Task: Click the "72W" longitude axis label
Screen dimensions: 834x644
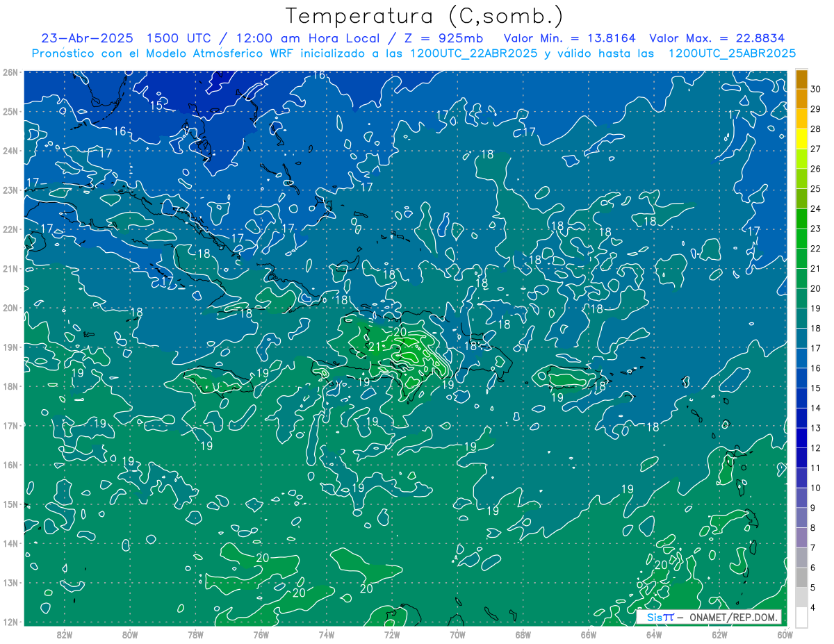Action: pyautogui.click(x=391, y=634)
